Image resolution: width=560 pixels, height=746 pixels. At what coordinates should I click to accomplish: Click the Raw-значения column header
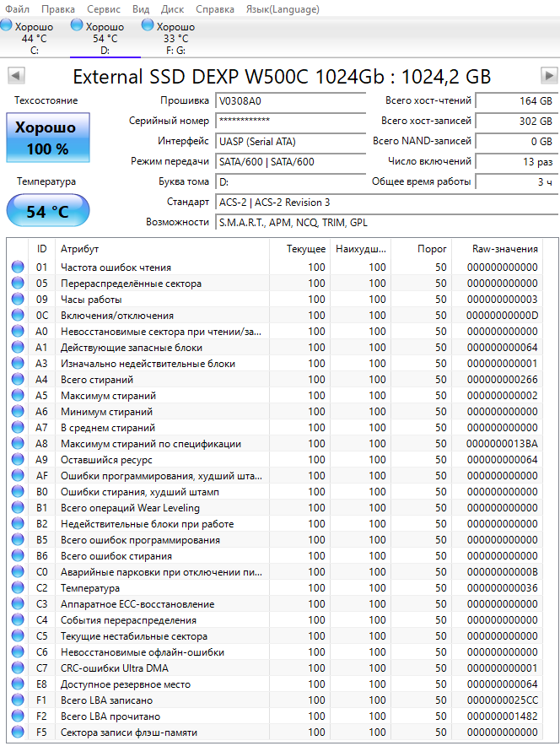pos(497,249)
